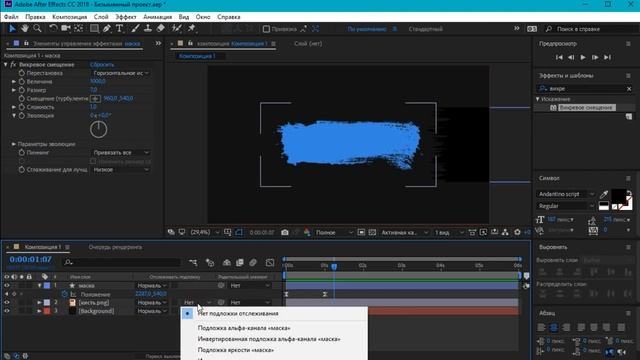Image resolution: width=640 pixels, height=360 pixels.
Task: Expand the Величина property
Action: tap(14, 82)
